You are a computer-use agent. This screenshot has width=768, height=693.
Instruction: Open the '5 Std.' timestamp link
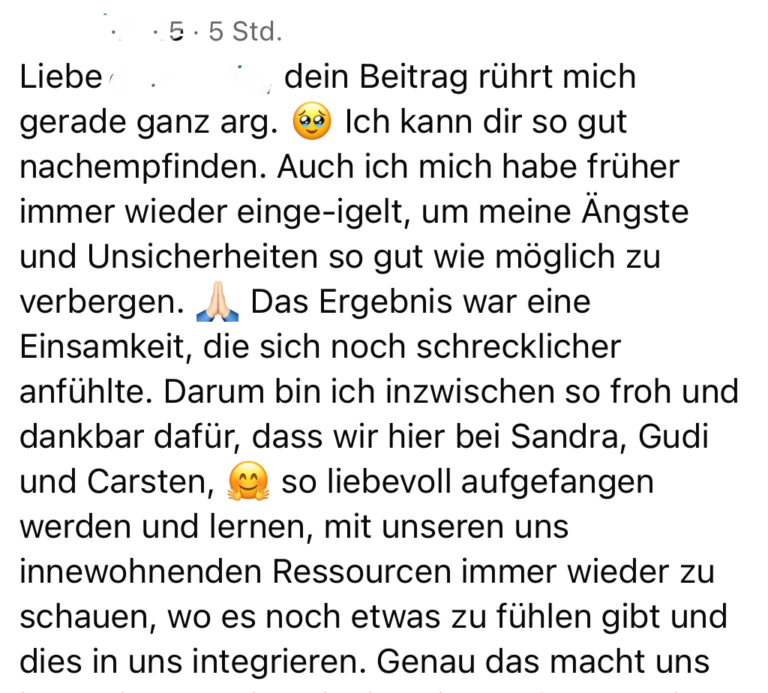[244, 33]
